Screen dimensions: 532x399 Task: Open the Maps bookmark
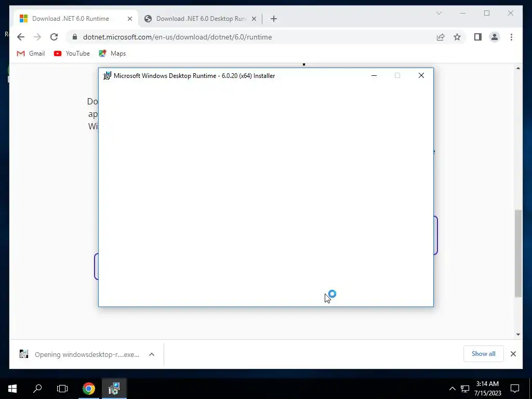(112, 54)
